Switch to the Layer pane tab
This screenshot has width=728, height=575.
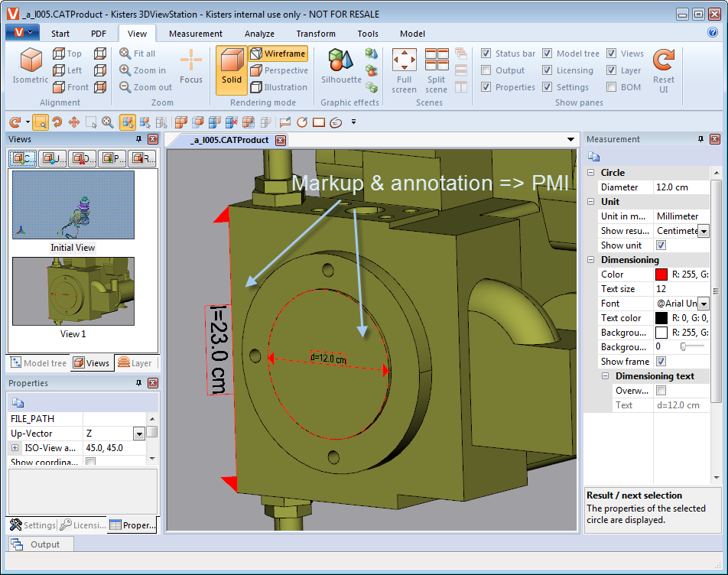[135, 363]
